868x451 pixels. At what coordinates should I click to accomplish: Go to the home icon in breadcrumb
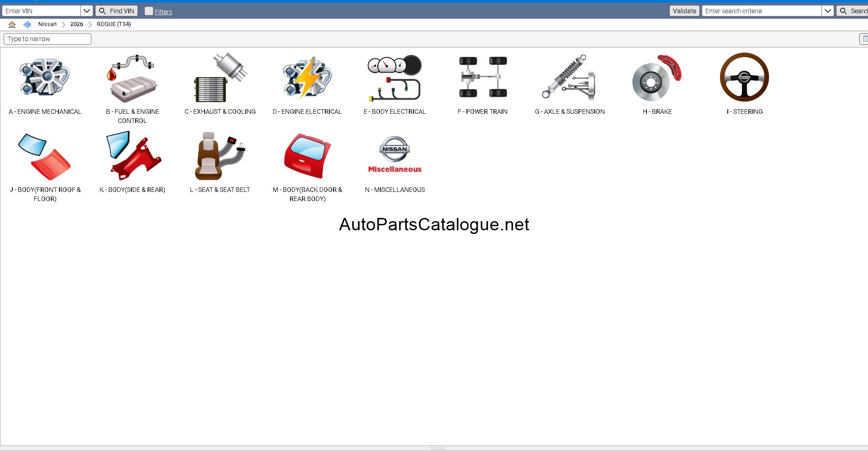pyautogui.click(x=12, y=24)
